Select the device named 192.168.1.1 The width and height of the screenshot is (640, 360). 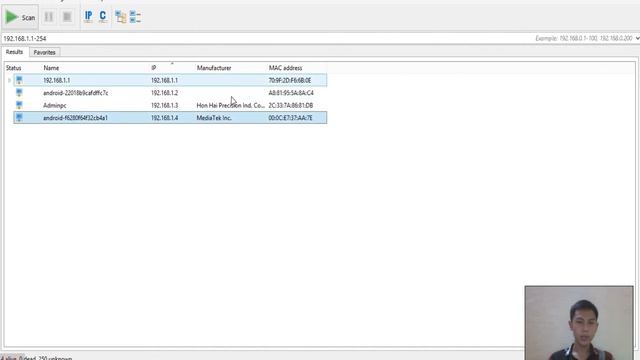click(x=57, y=80)
